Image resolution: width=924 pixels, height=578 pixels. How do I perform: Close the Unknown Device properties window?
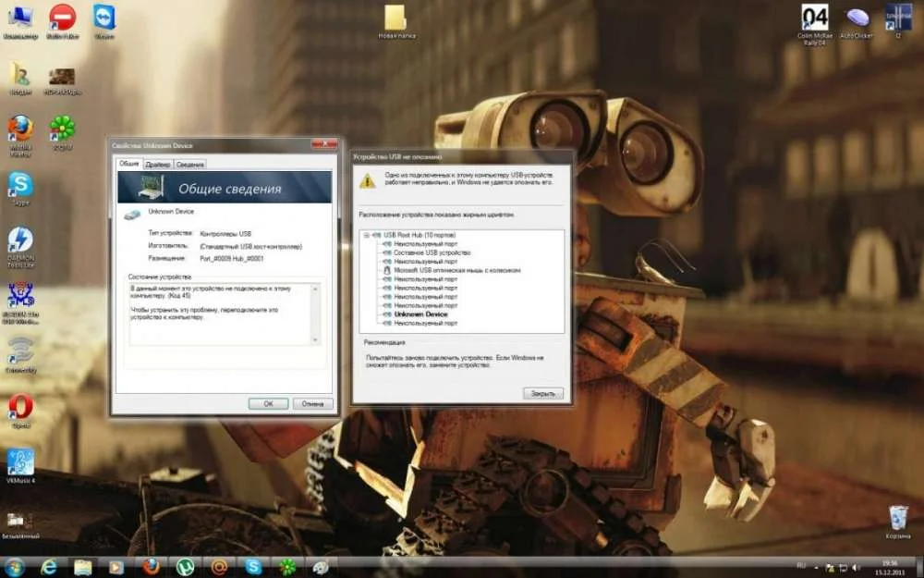coord(324,144)
